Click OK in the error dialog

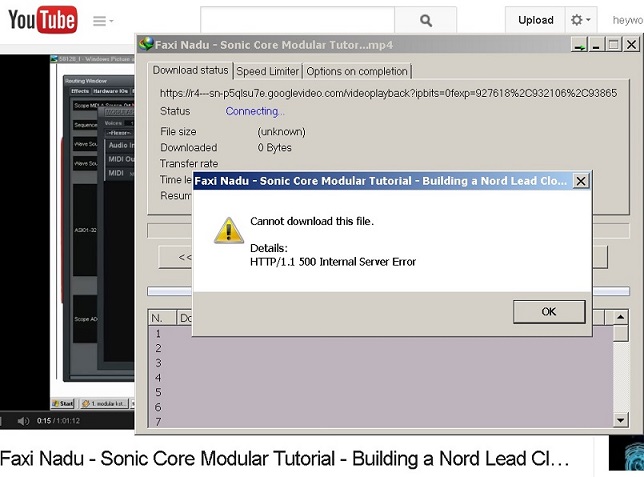coord(549,311)
